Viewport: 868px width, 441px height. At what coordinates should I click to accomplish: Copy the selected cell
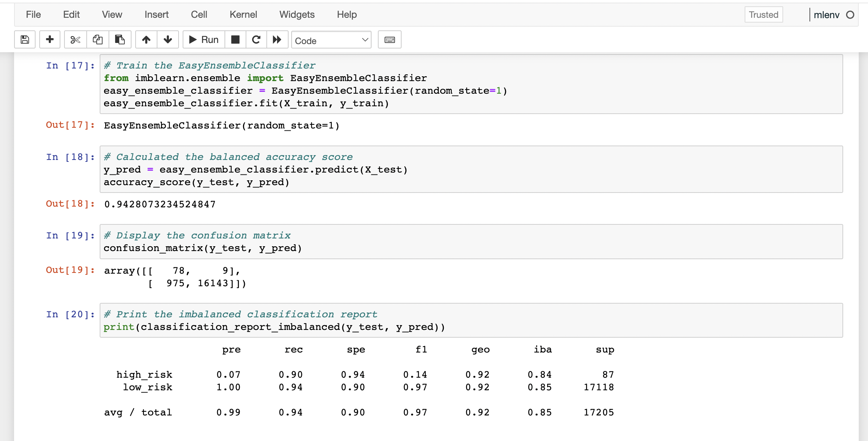[x=97, y=40]
